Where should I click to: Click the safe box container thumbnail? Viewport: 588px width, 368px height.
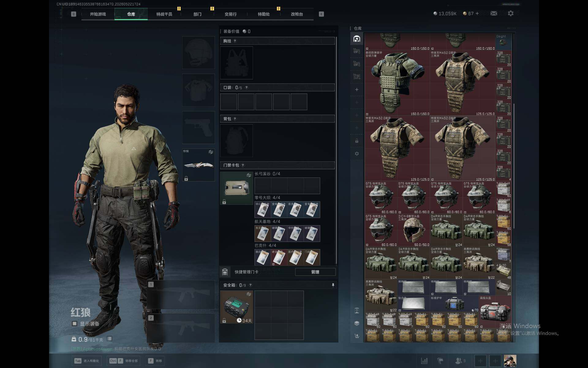point(236,307)
